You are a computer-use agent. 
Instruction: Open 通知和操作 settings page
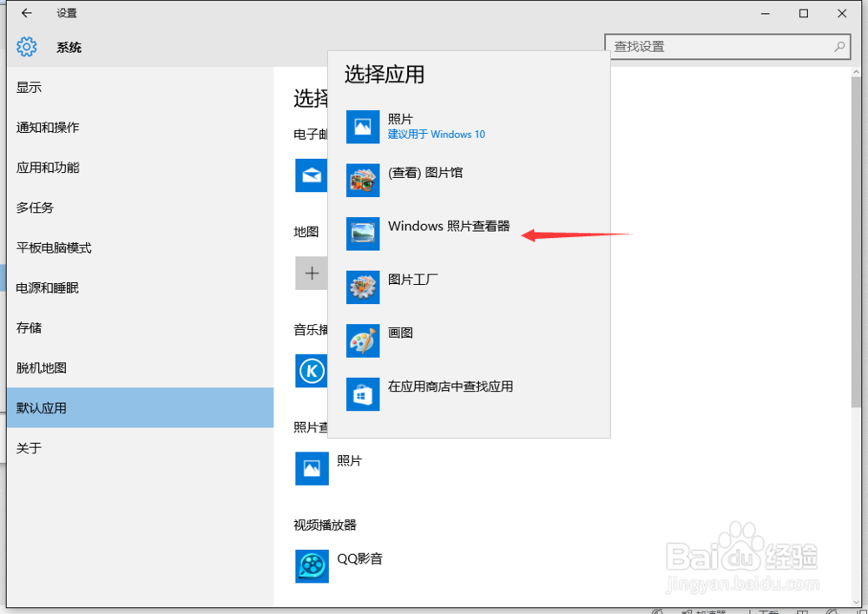pyautogui.click(x=140, y=128)
